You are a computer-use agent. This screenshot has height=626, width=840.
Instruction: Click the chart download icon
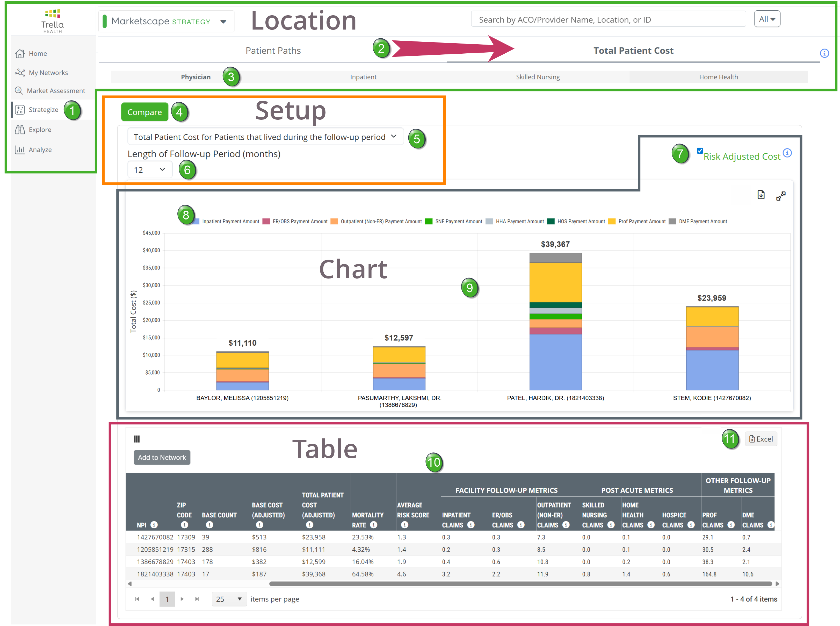pos(761,195)
